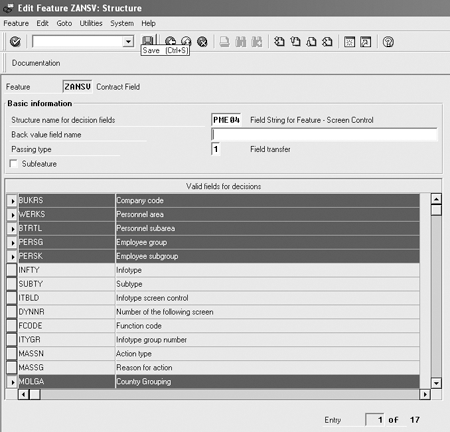Click the MOLGA row selector arrow
Image resolution: width=450 pixels, height=432 pixels.
tap(12, 382)
